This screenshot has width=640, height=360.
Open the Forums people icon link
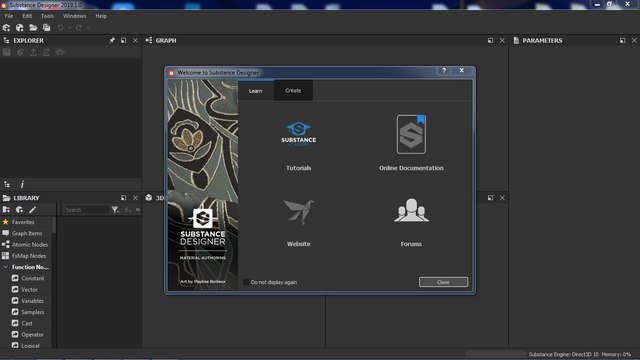coord(411,210)
